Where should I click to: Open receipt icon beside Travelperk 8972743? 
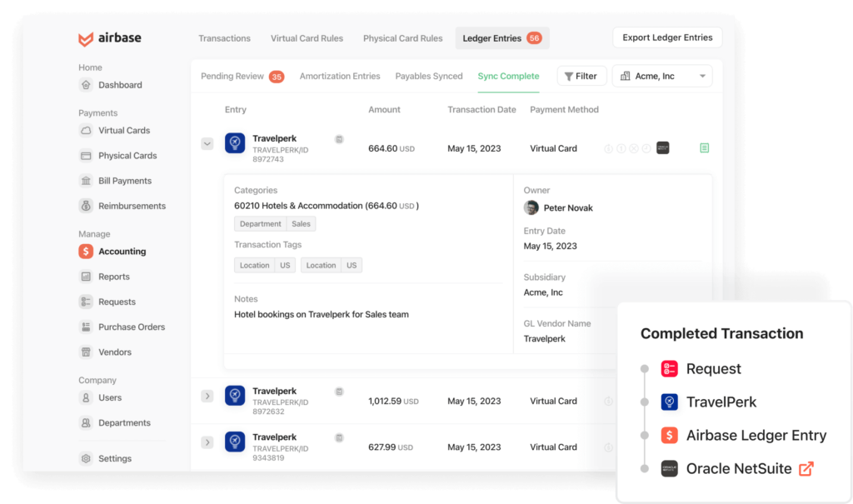(x=339, y=139)
